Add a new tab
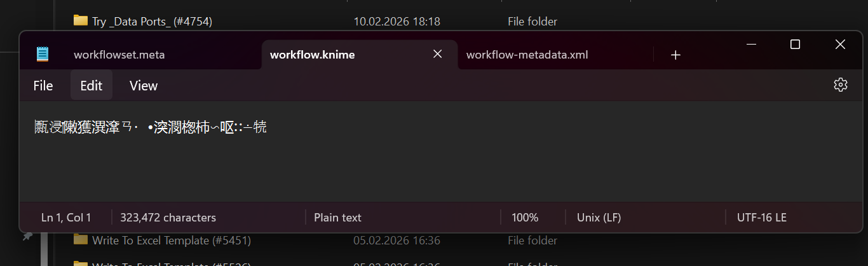This screenshot has height=266, width=868. pyautogui.click(x=675, y=55)
